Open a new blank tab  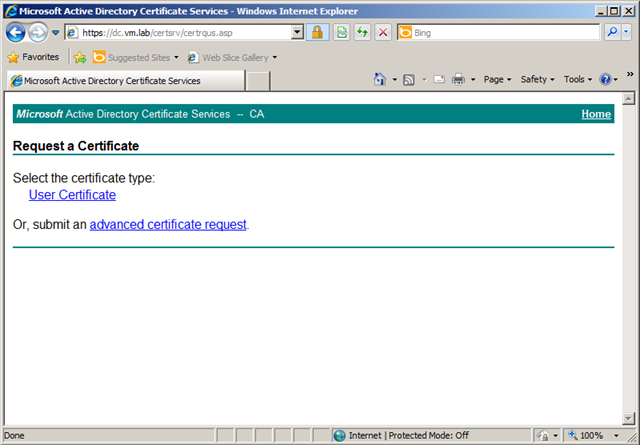pos(258,81)
